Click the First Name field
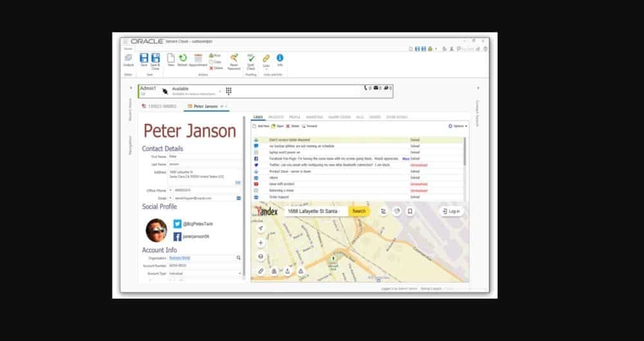 [x=205, y=157]
